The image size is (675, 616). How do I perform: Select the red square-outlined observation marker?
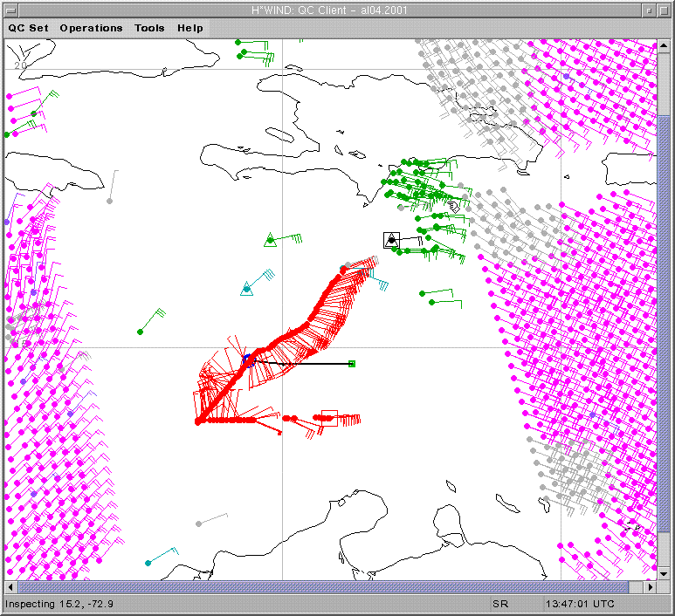[x=329, y=417]
